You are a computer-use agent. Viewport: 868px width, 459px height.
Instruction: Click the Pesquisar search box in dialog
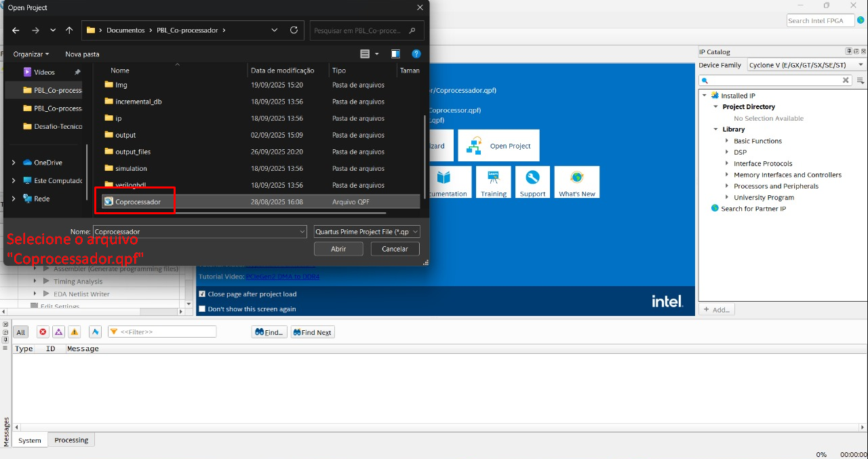tap(367, 31)
